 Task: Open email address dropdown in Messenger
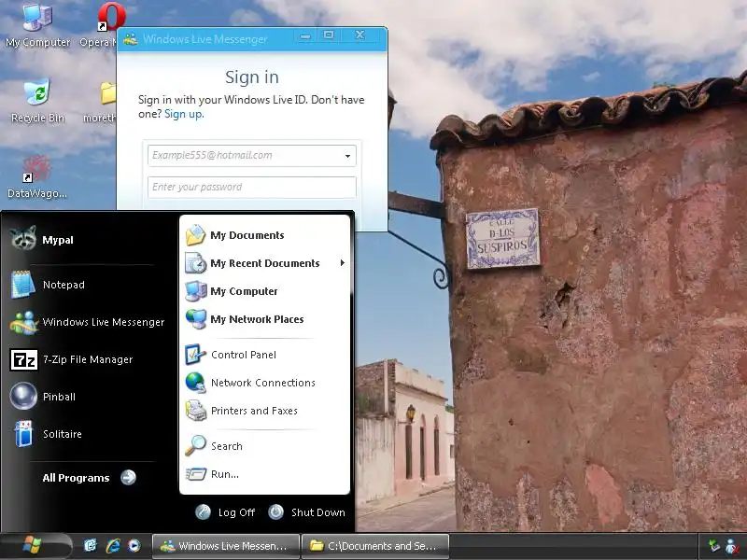coord(347,156)
